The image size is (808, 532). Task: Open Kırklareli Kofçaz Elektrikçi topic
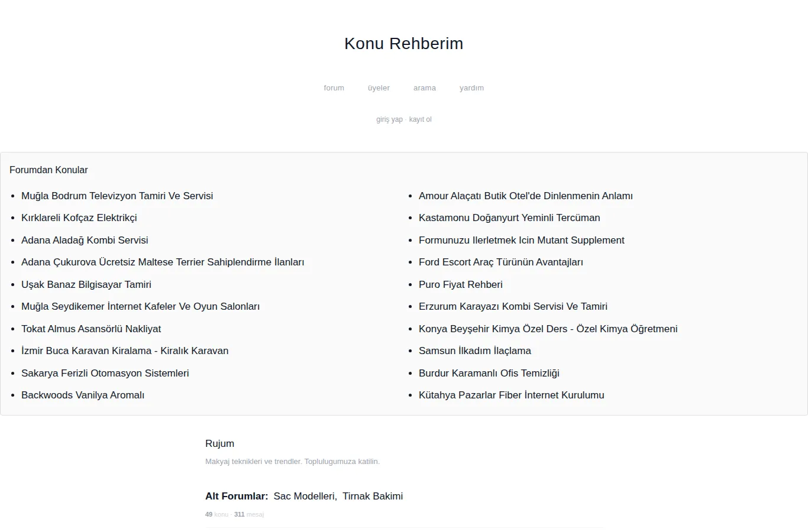[79, 218]
